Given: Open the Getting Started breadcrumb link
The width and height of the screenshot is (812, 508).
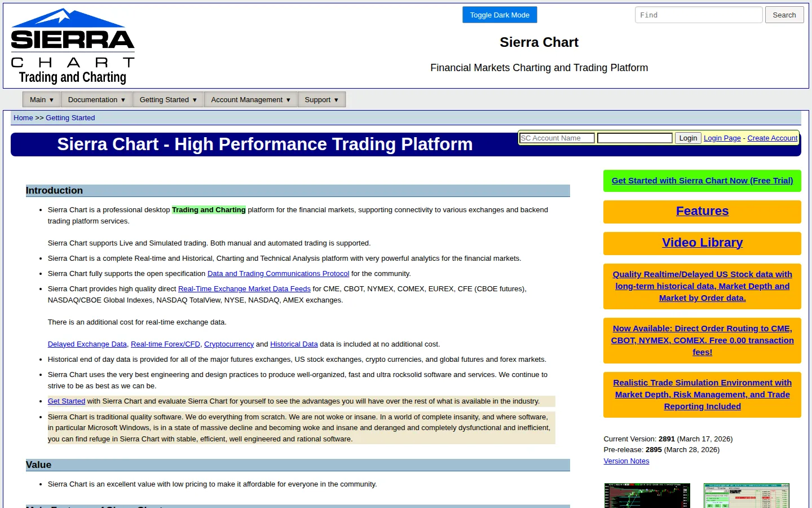Looking at the screenshot, I should click(70, 118).
